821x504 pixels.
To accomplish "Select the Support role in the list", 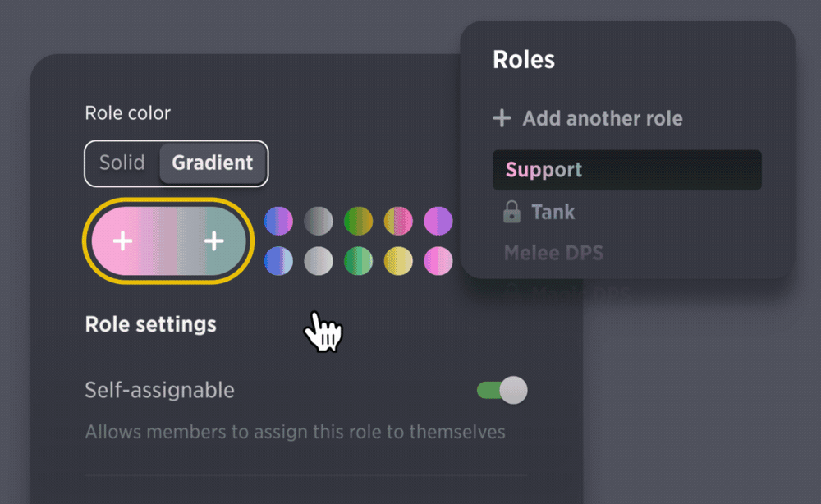I will point(626,170).
